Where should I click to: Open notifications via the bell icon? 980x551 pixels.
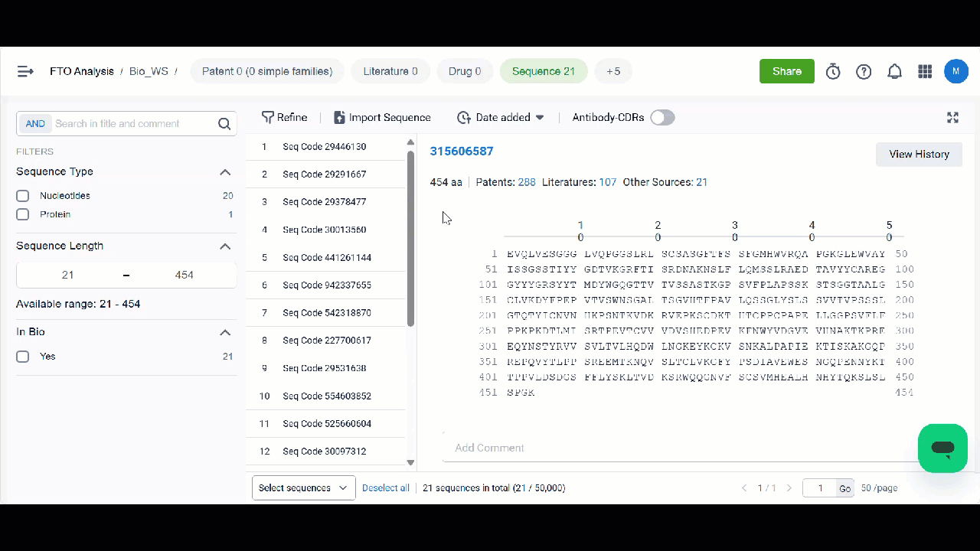(894, 70)
